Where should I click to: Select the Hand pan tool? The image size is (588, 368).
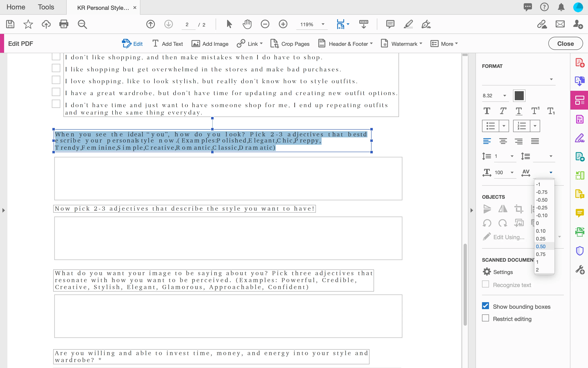pos(247,24)
